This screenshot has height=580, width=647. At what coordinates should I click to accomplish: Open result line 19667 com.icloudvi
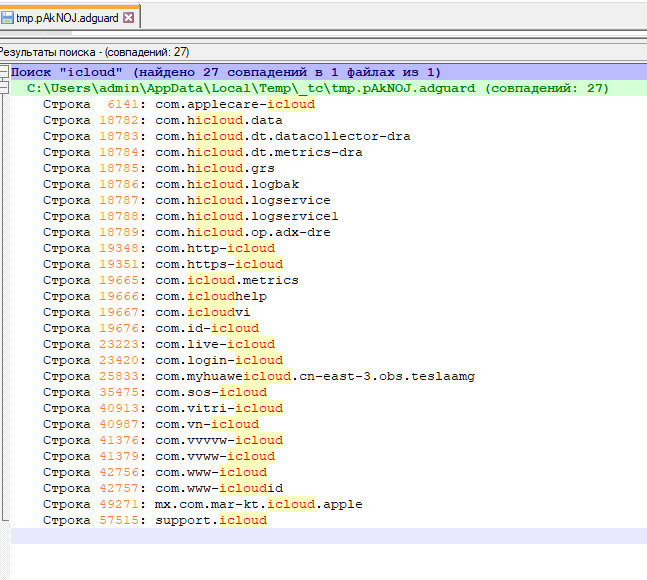pyautogui.click(x=146, y=313)
